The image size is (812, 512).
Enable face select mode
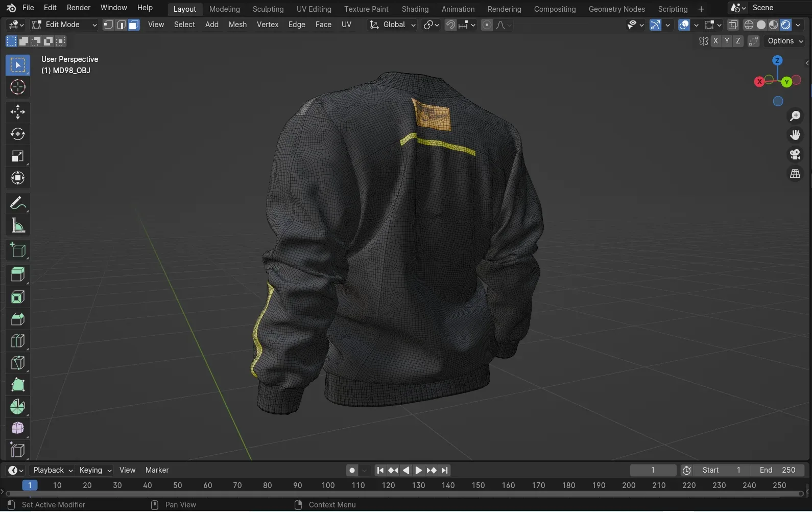(134, 25)
